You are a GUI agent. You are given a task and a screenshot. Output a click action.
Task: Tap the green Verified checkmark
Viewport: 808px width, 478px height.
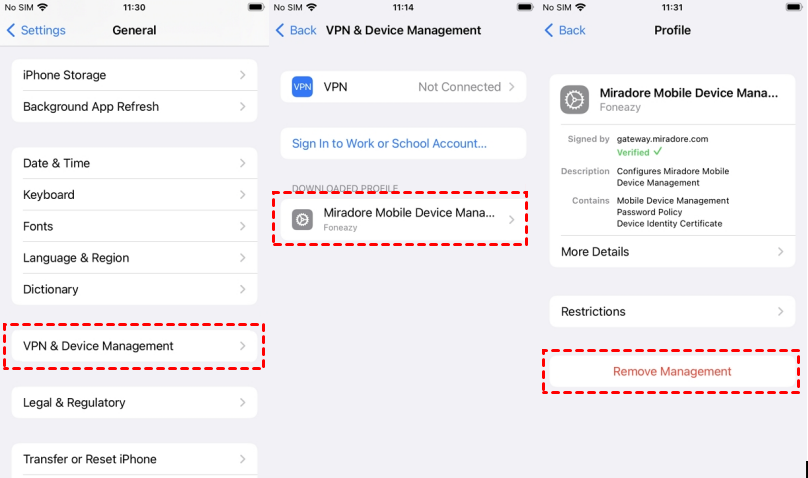pos(657,152)
